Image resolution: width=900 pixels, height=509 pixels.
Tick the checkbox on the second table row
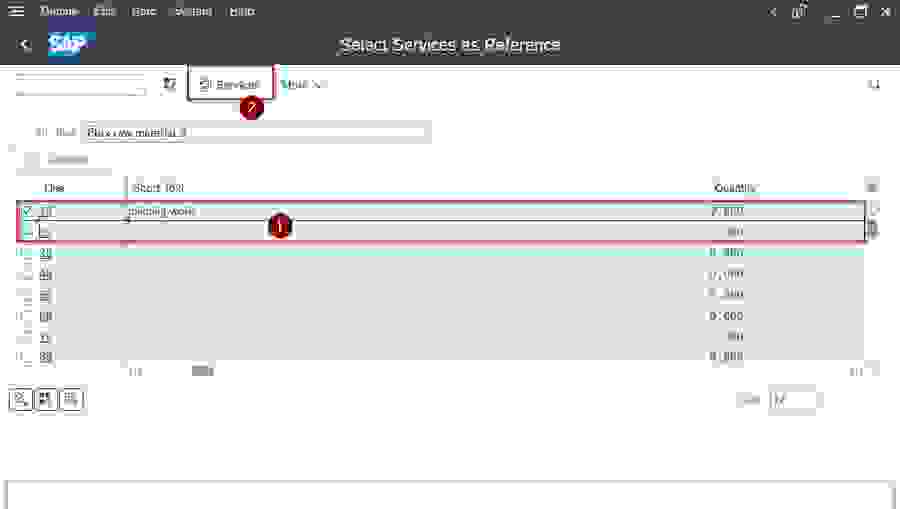pos(27,232)
